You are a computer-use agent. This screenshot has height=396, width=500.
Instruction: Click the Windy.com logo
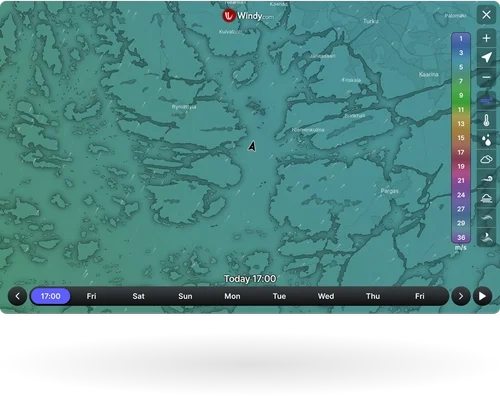point(248,16)
